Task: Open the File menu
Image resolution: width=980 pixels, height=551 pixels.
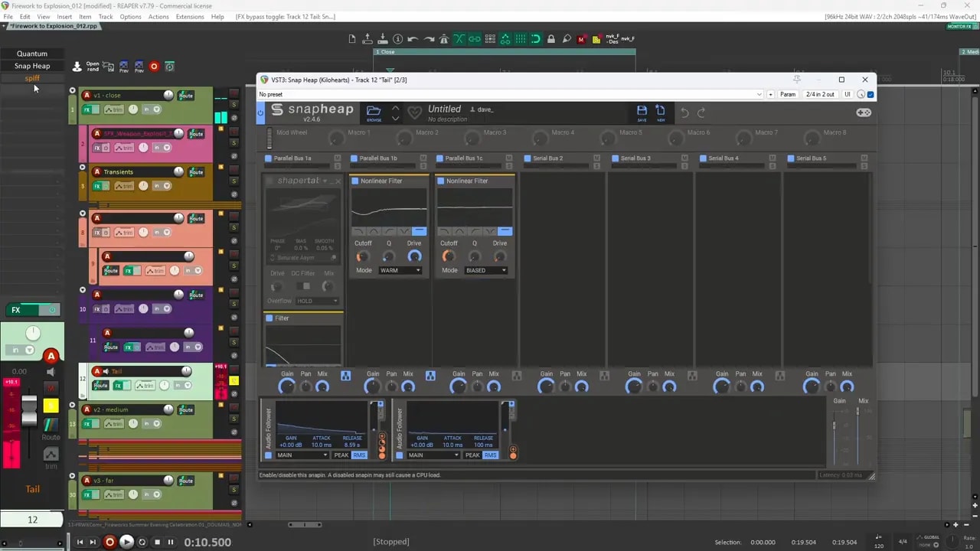Action: (8, 16)
